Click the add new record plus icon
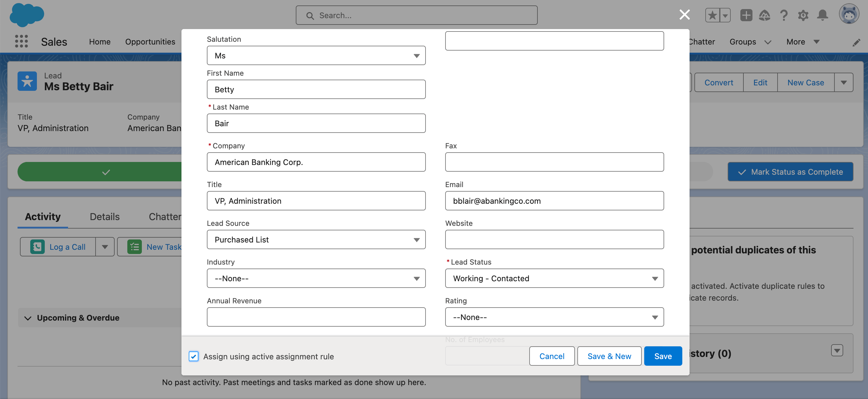The height and width of the screenshot is (399, 868). coord(746,15)
